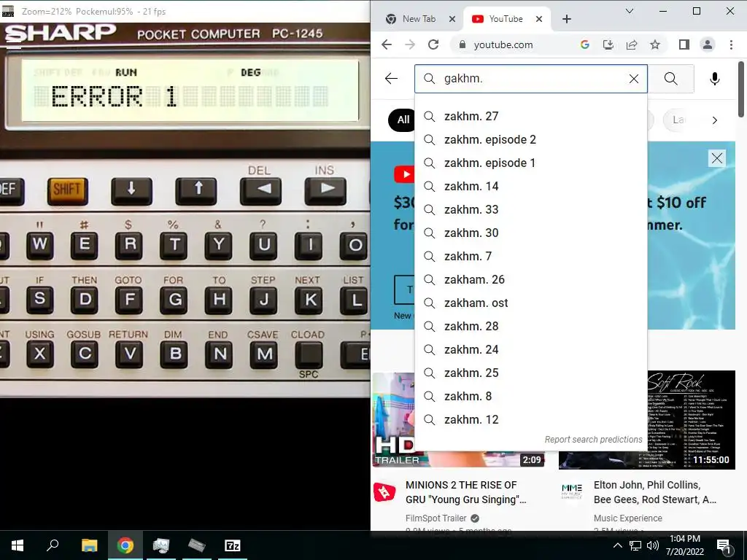Select suggestion 'zakhm. 12'
Screen dimensions: 747x560
[531, 419]
